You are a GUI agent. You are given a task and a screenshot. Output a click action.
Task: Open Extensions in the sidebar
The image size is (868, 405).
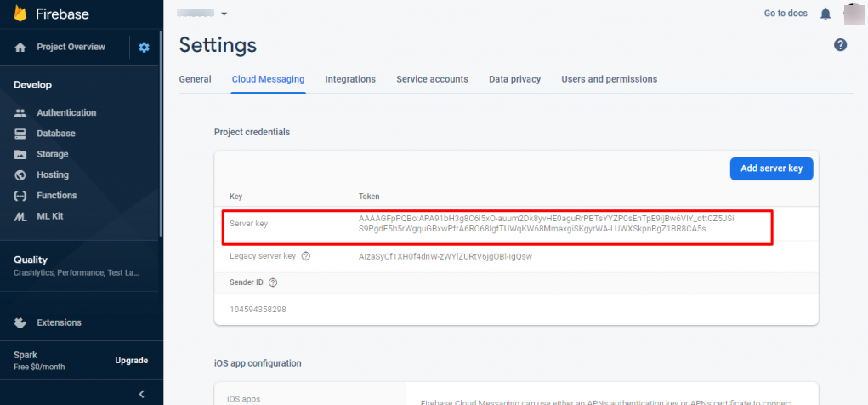pos(59,322)
